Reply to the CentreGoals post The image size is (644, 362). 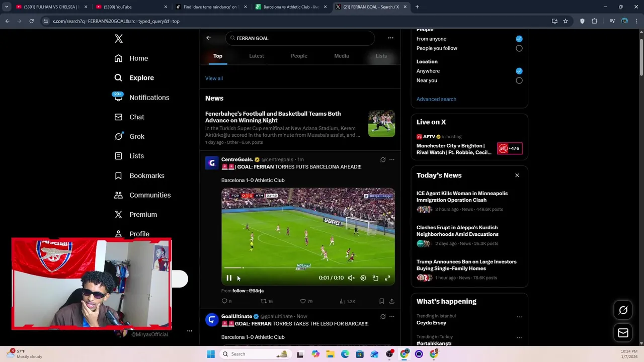[x=226, y=301]
